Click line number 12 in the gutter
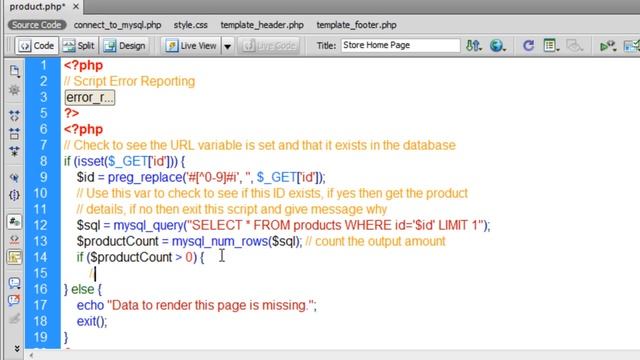Screen dimensions: 640x360 tap(40, 225)
